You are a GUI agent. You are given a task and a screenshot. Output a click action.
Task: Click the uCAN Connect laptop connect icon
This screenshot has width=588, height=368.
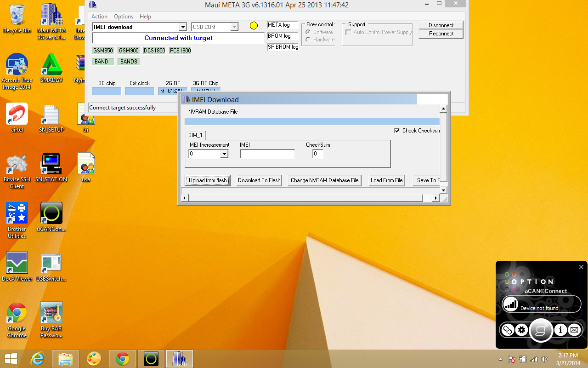click(x=541, y=330)
